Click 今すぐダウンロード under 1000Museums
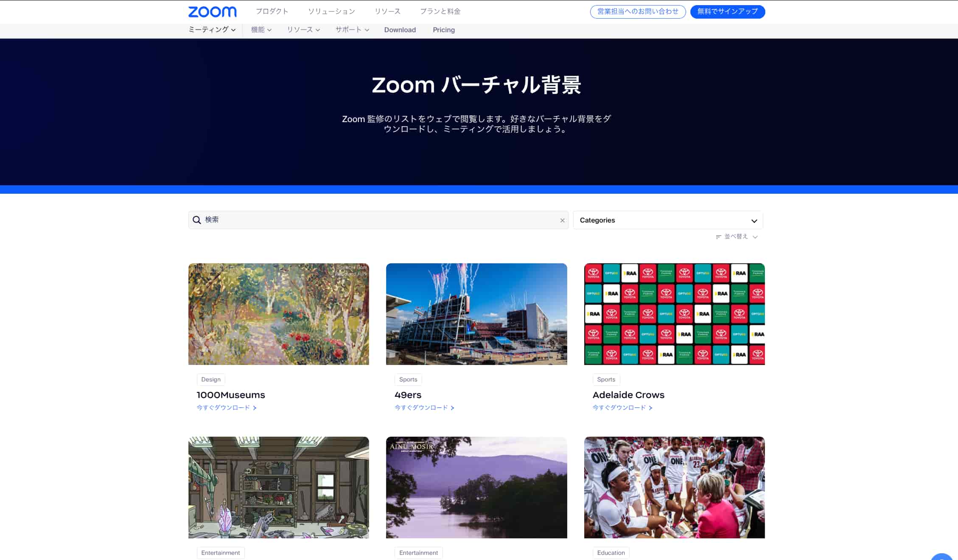 coord(223,408)
